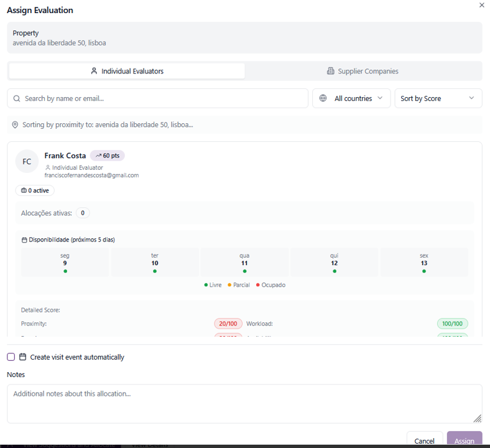Click the person icon beside Individual Evaluator label
The width and height of the screenshot is (490, 448).
coord(48,168)
